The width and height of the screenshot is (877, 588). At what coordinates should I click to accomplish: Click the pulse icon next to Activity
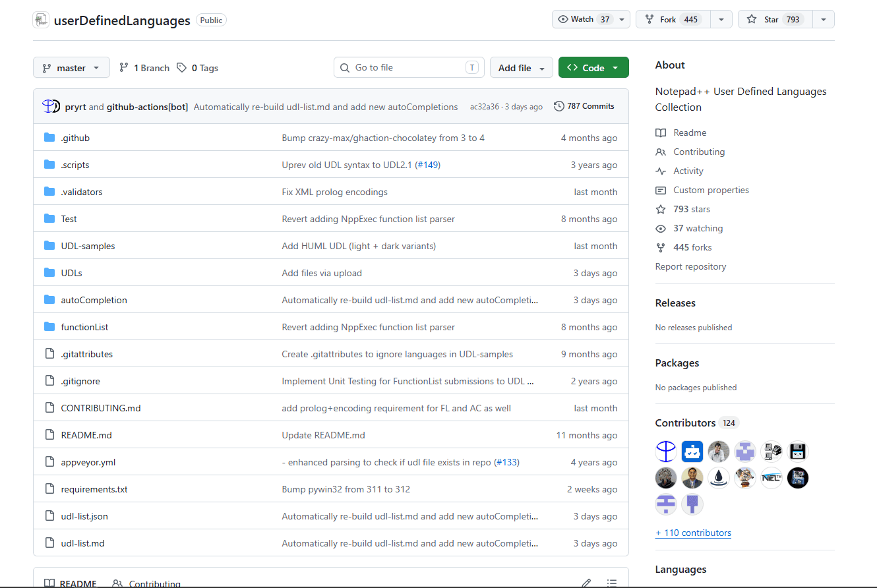coord(661,171)
